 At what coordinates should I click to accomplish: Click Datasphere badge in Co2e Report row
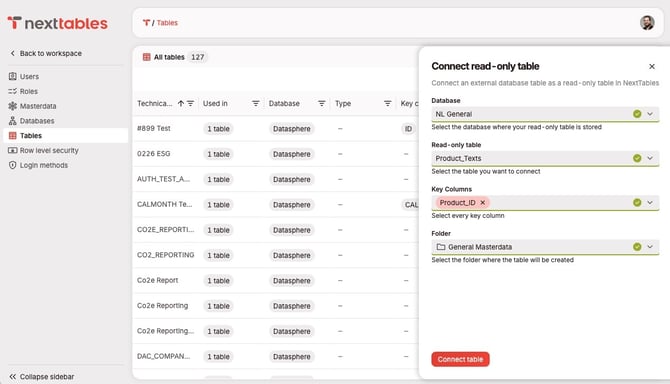[x=292, y=281]
